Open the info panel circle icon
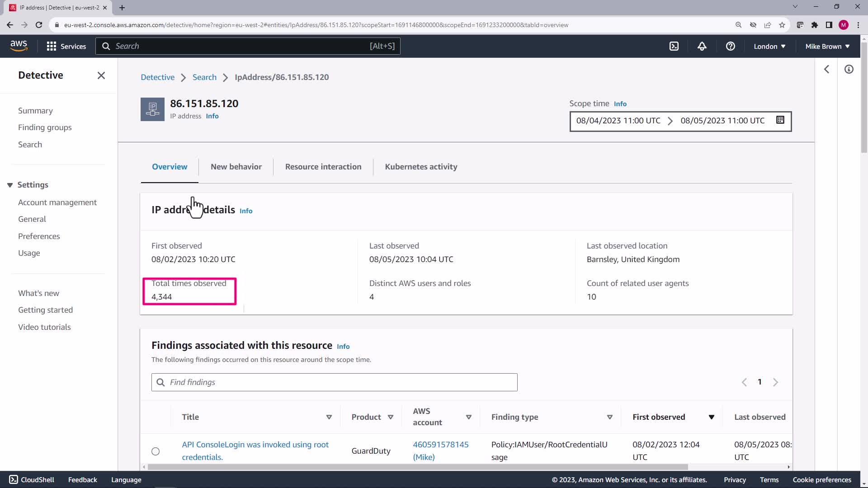The width and height of the screenshot is (868, 488). click(x=849, y=69)
